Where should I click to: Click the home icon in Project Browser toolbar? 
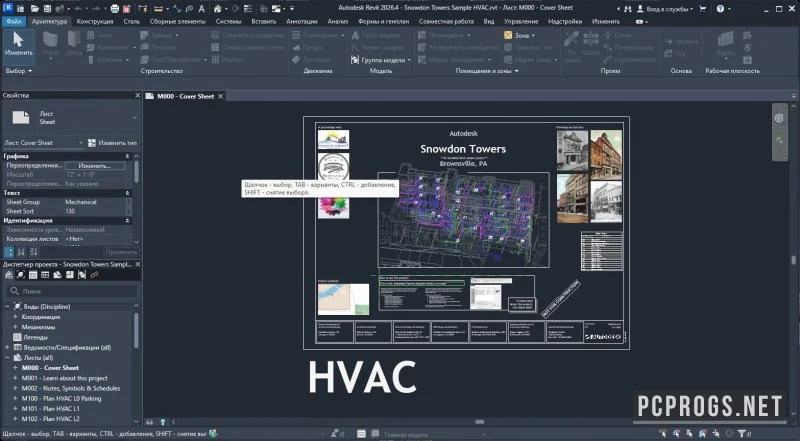(x=9, y=275)
